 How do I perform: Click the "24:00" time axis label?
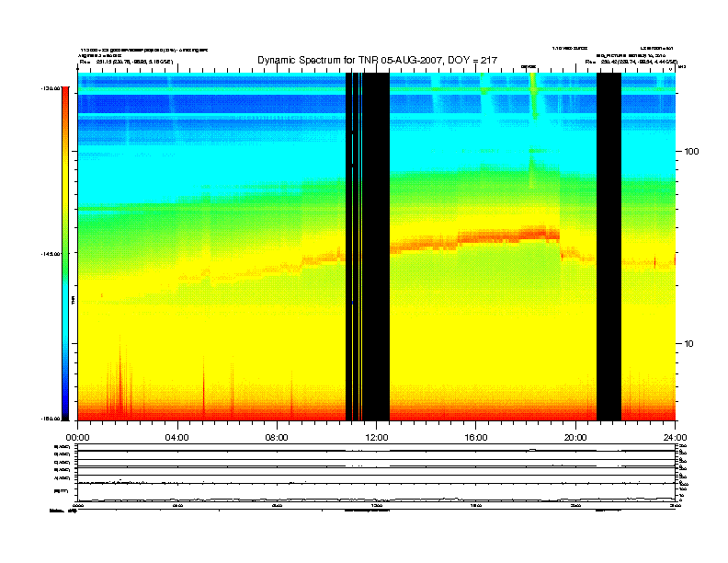pyautogui.click(x=675, y=438)
